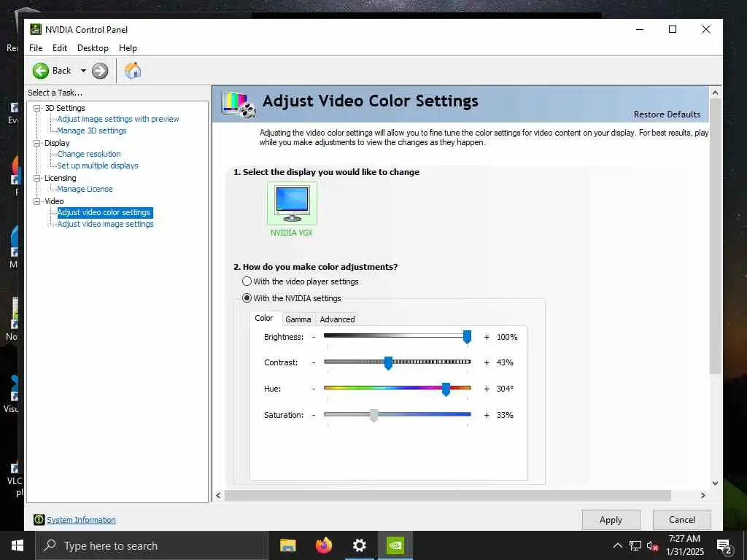Click the Contrast slider thumb
Screen dimensions: 747x560
(388, 363)
